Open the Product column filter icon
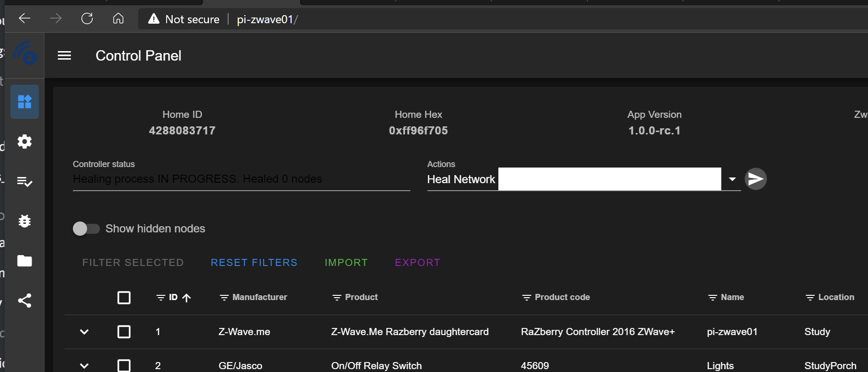This screenshot has height=372, width=868. point(337,298)
